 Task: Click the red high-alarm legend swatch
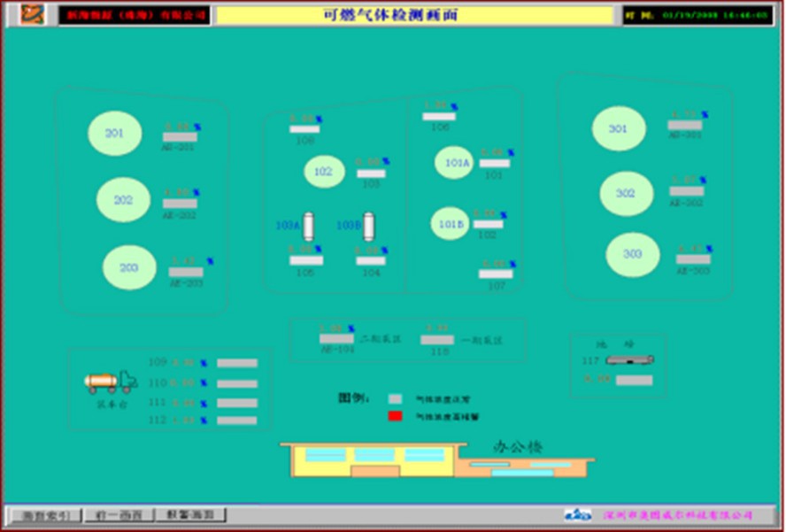pyautogui.click(x=395, y=415)
